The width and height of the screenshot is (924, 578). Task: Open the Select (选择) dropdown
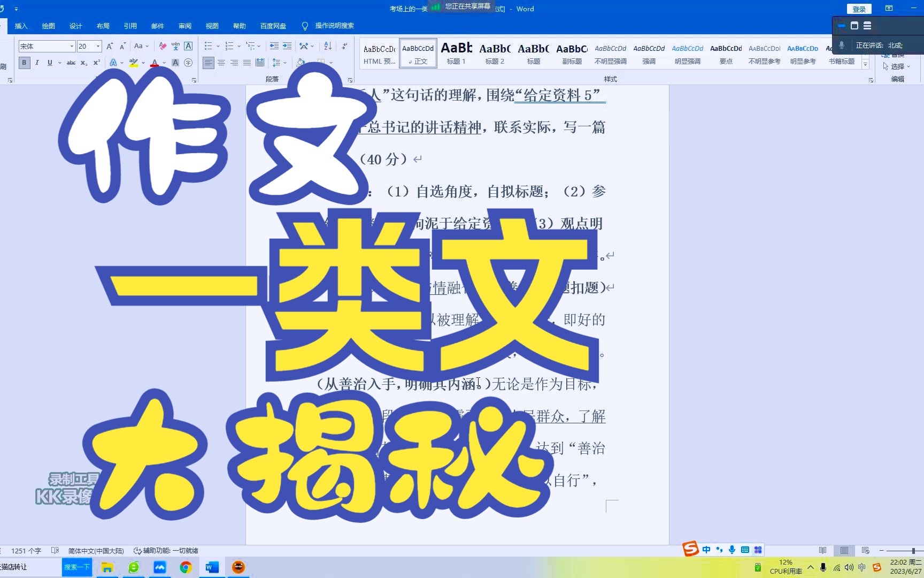tap(896, 66)
